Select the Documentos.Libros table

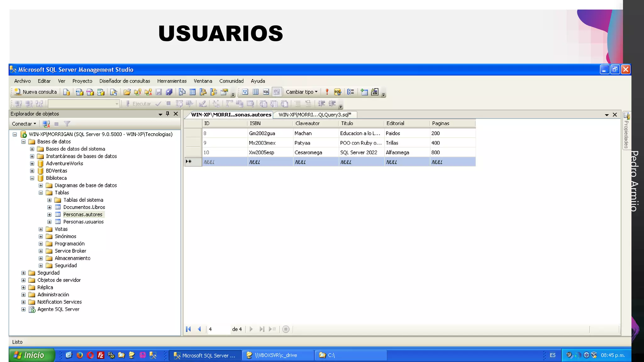pyautogui.click(x=84, y=207)
